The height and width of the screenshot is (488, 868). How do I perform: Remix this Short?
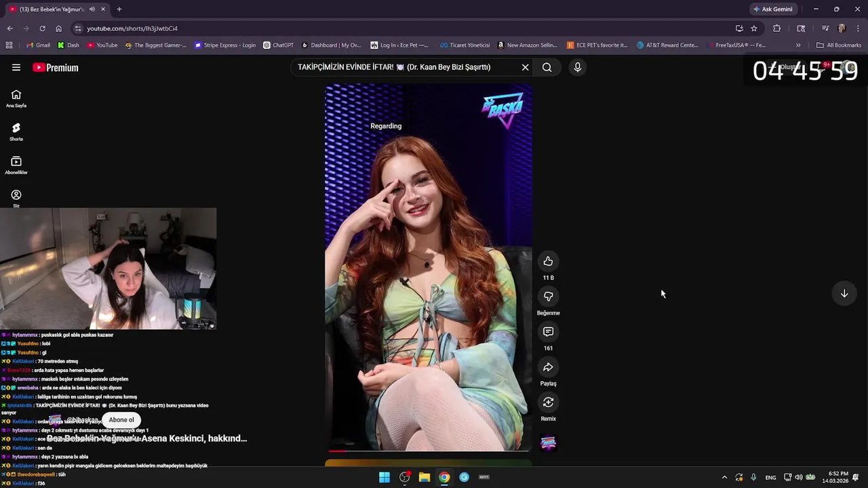[548, 402]
